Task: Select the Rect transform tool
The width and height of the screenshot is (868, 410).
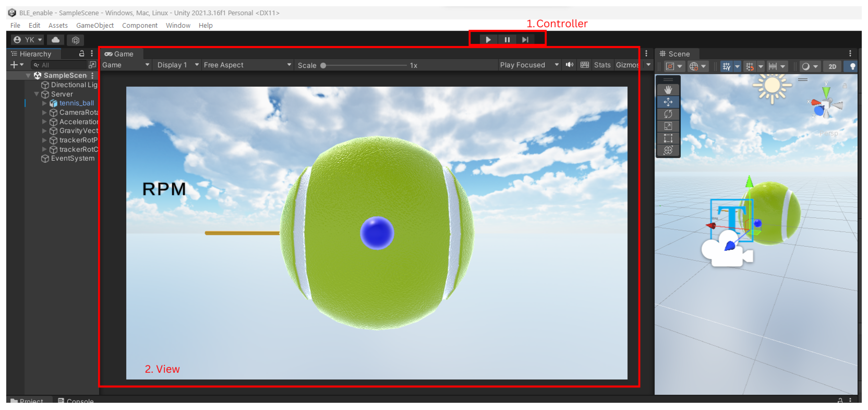Action: [668, 138]
